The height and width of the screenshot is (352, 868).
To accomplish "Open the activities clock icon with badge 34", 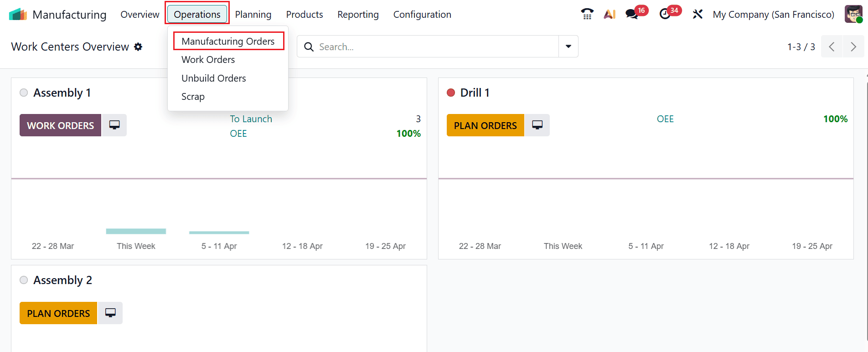I will click(665, 14).
